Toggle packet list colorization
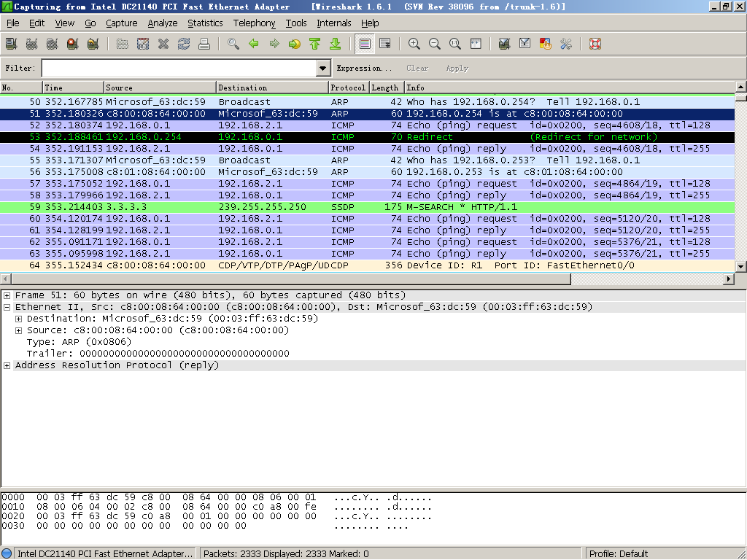747x560 pixels. [x=365, y=44]
